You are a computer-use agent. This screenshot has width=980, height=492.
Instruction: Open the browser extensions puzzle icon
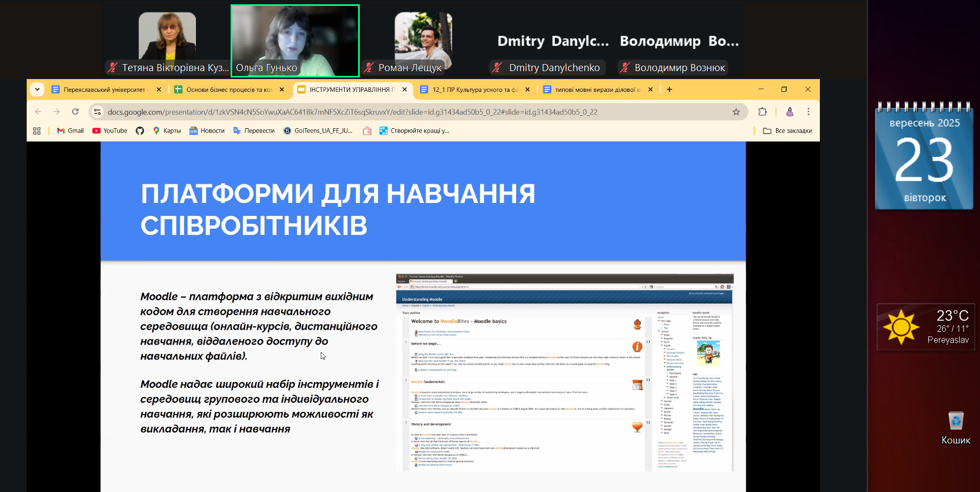click(x=762, y=112)
